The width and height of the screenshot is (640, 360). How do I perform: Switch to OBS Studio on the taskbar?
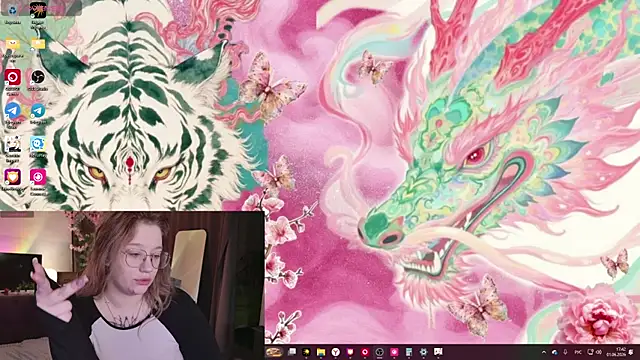pyautogui.click(x=380, y=352)
